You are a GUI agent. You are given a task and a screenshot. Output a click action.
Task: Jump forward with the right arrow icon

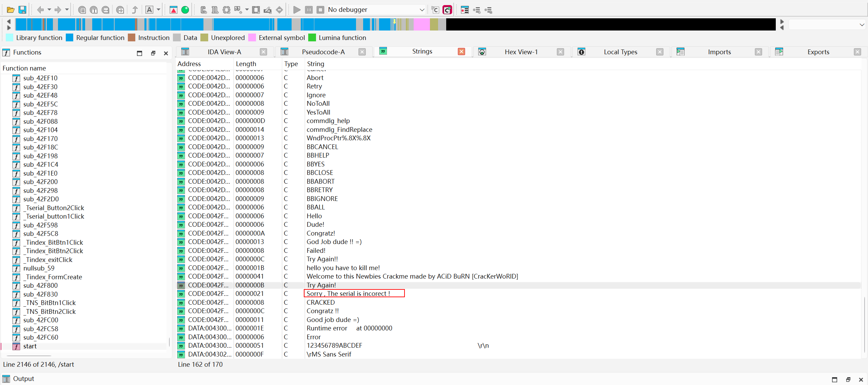[x=58, y=10]
